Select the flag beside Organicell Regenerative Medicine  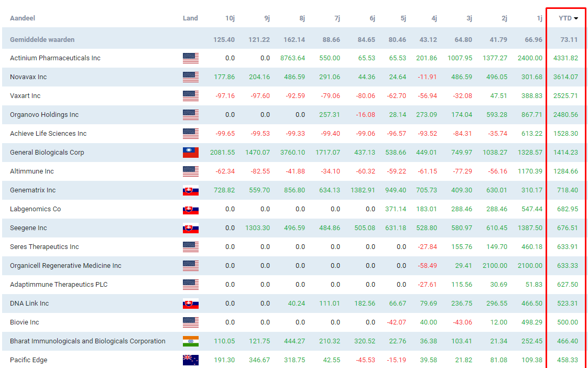point(191,266)
